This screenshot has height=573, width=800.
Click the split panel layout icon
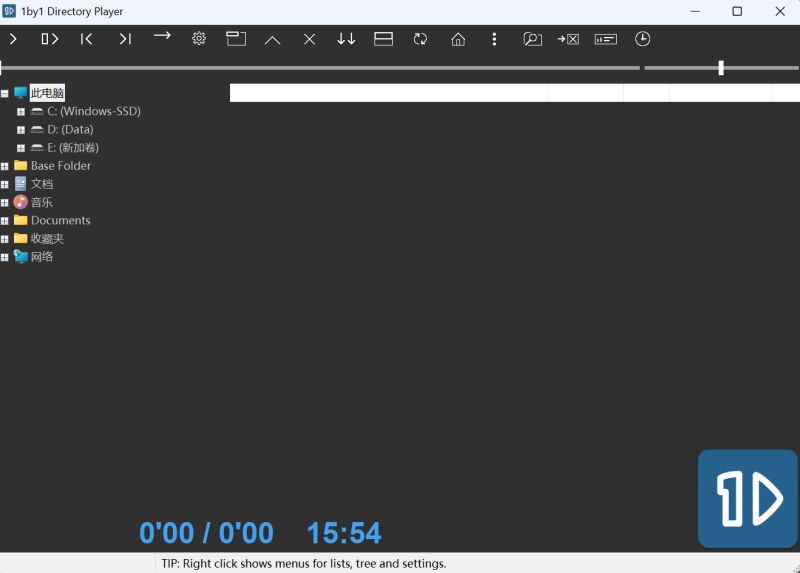coord(383,39)
